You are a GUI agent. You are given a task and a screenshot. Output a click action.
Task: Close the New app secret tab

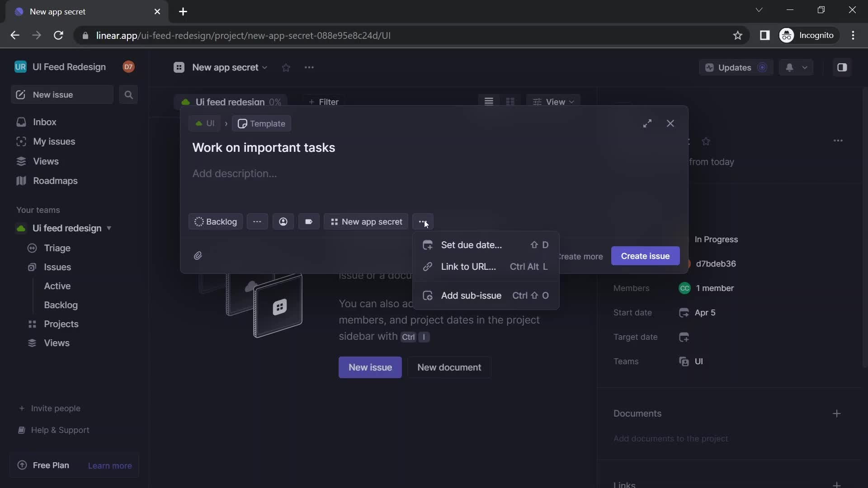click(157, 12)
